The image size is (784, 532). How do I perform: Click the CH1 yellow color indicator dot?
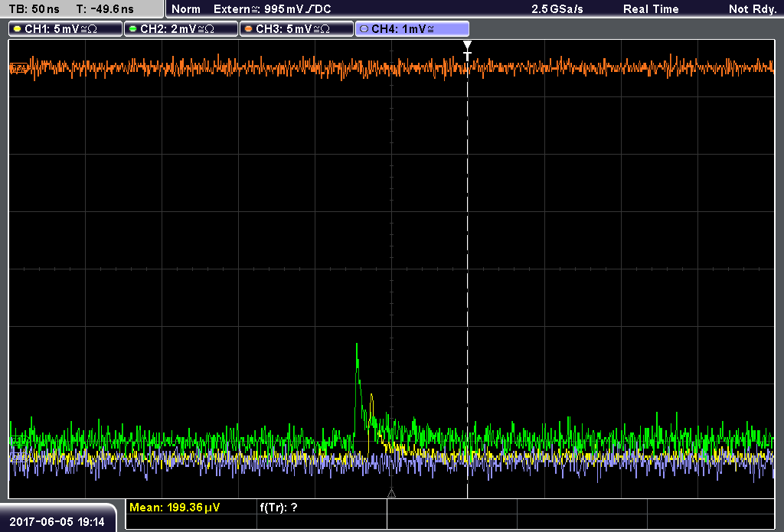[x=18, y=29]
